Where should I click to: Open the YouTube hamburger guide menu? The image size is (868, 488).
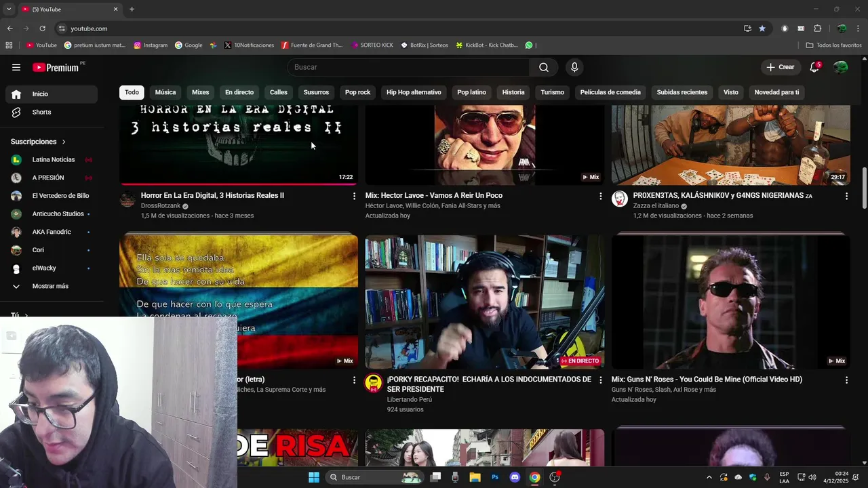16,67
